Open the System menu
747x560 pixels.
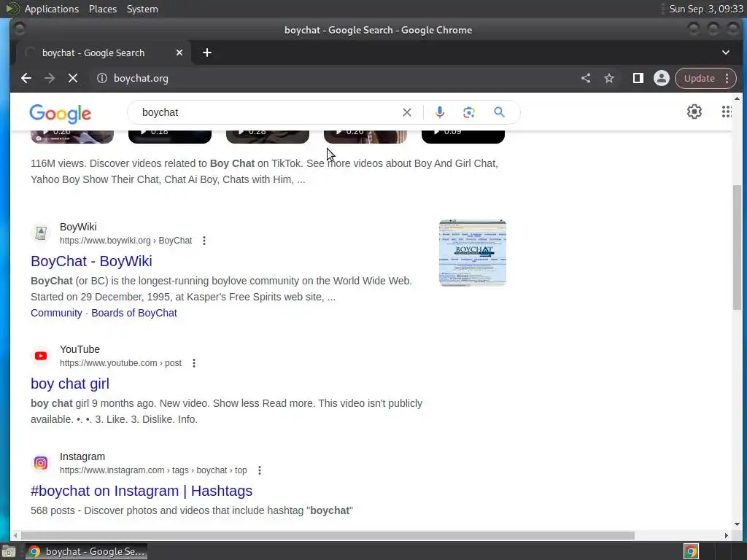pyautogui.click(x=142, y=9)
